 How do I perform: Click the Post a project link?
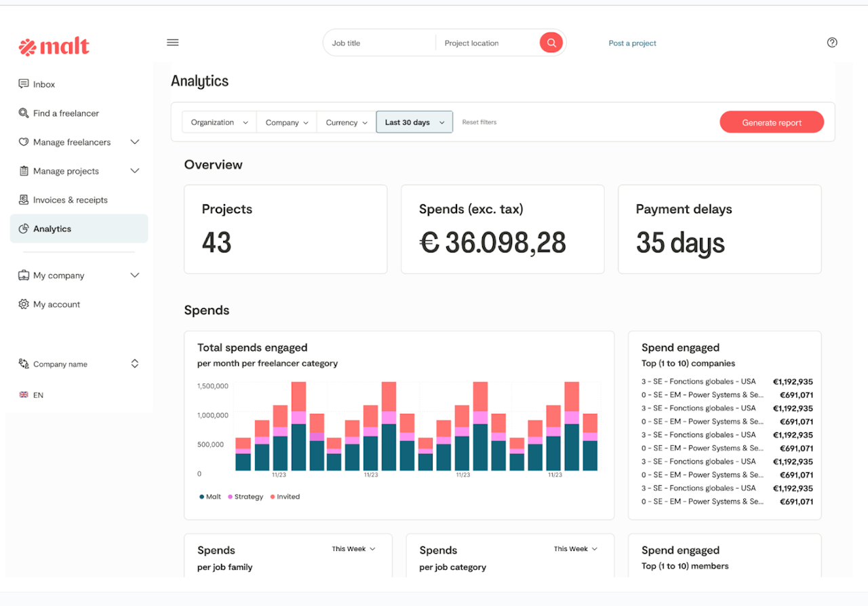pyautogui.click(x=632, y=43)
